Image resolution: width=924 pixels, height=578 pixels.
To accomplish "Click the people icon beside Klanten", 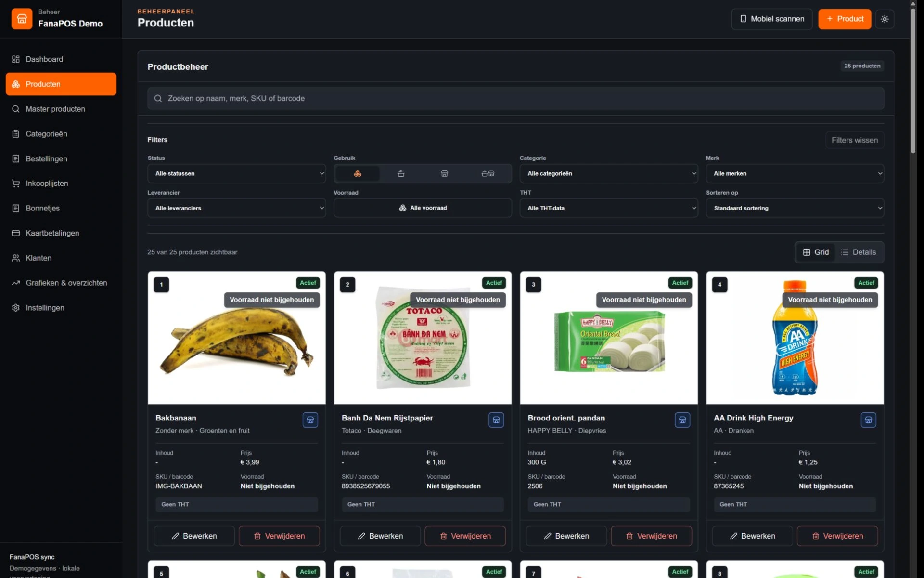I will [x=16, y=258].
